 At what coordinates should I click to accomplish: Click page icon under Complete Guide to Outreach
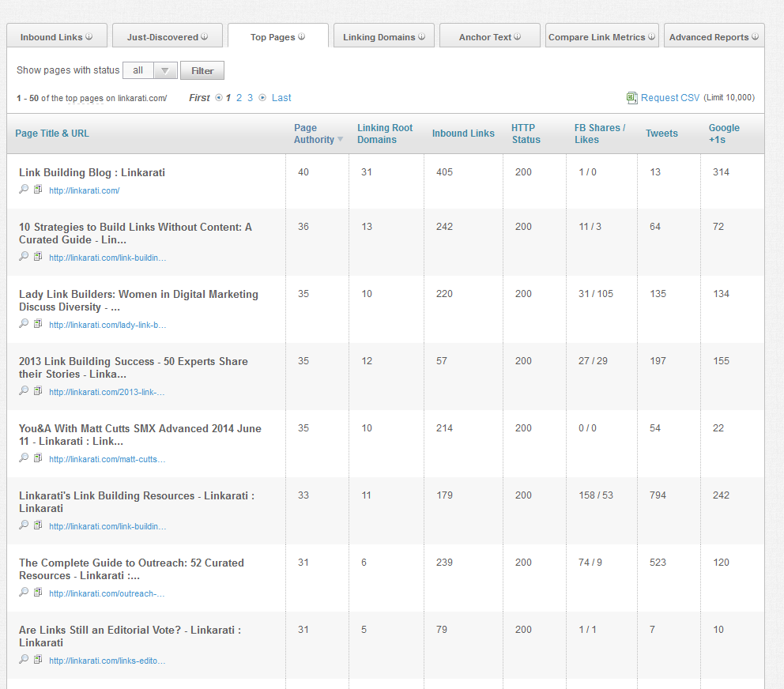click(x=38, y=593)
